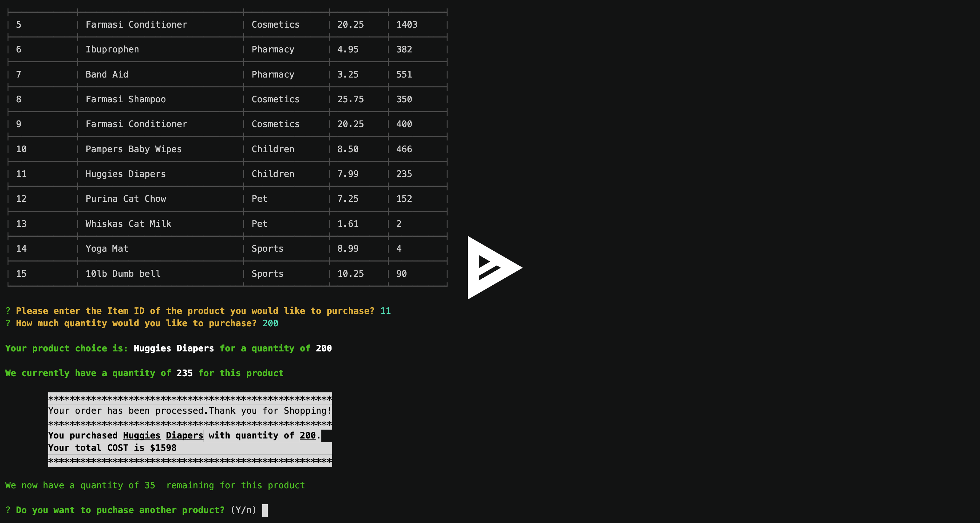Click 'Your total COST is $1598' line
Screen dimensions: 980x523
[112, 448]
